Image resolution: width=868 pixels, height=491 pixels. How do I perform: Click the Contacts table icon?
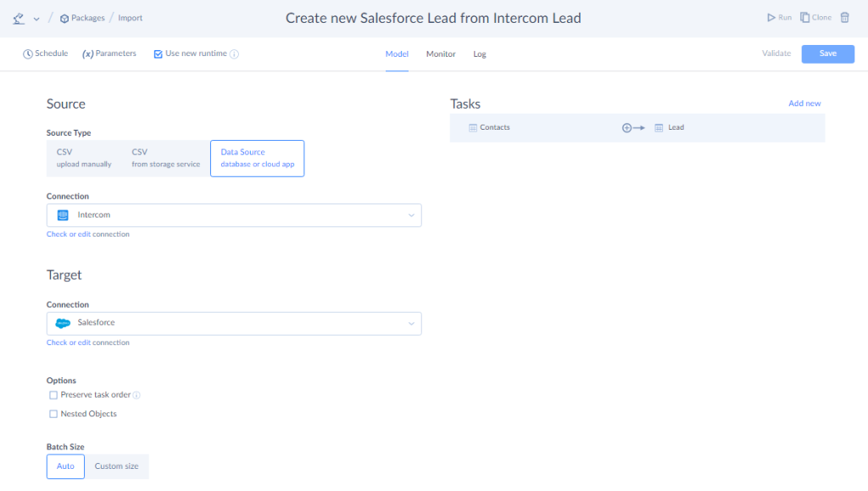coord(473,128)
